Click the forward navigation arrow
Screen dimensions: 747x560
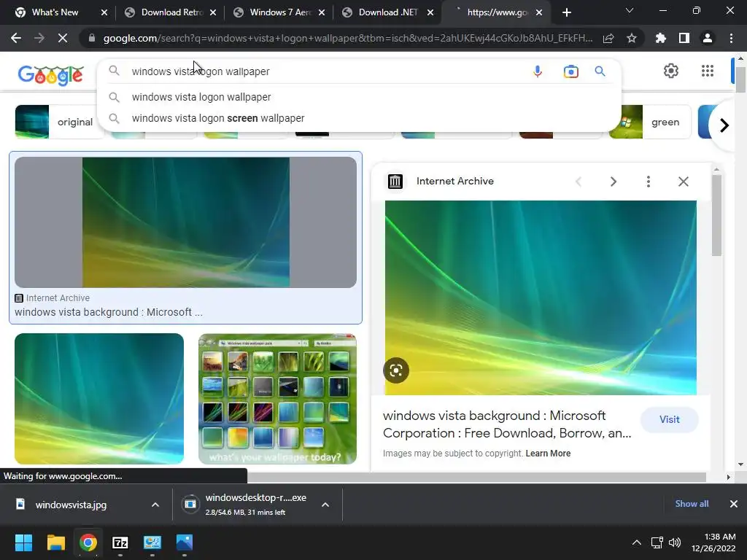coord(39,38)
